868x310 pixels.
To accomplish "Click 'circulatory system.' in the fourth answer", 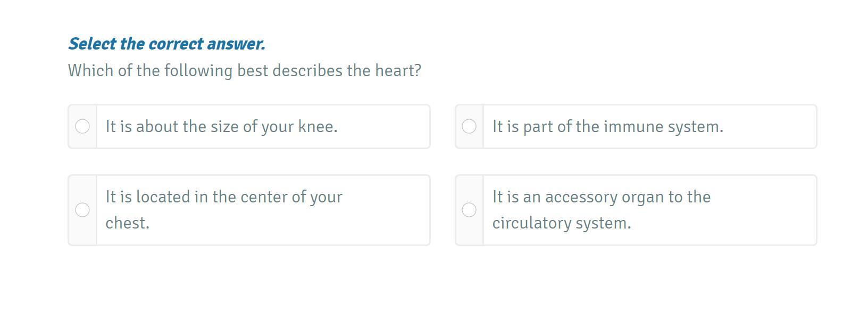I will pyautogui.click(x=562, y=223).
